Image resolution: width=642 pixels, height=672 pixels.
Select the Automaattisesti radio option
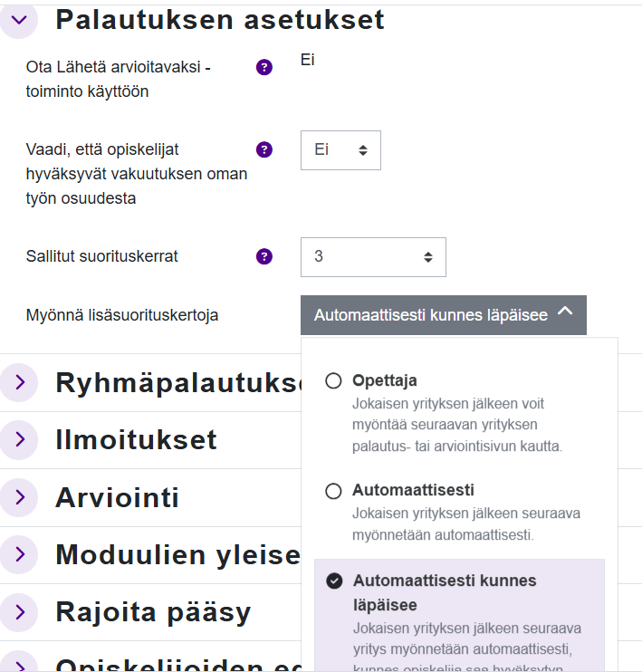pyautogui.click(x=333, y=491)
